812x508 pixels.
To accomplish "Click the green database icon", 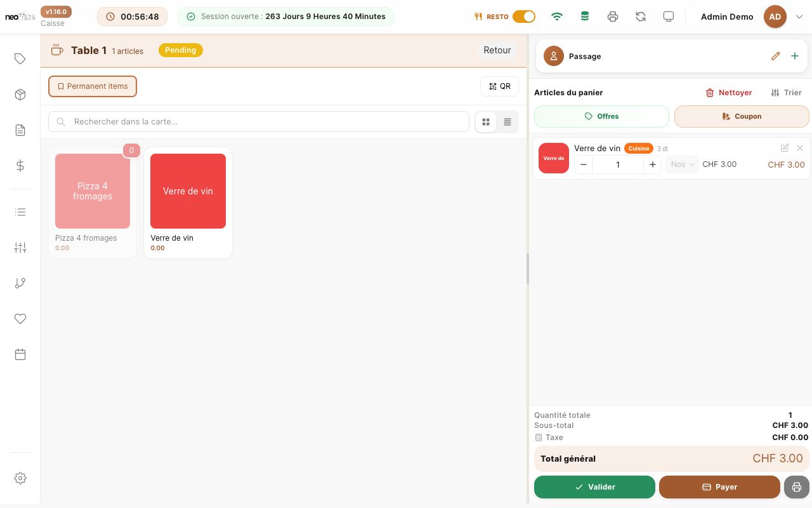I will [585, 17].
